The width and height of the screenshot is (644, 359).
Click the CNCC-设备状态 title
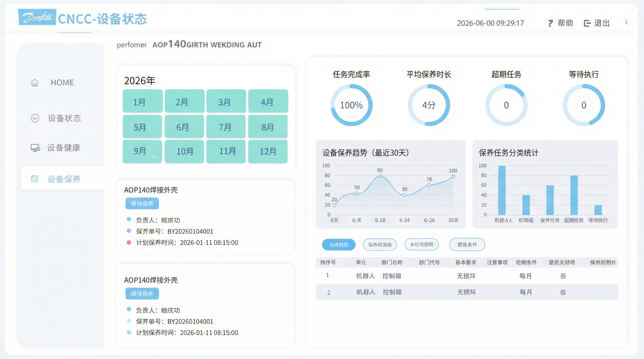(x=102, y=19)
